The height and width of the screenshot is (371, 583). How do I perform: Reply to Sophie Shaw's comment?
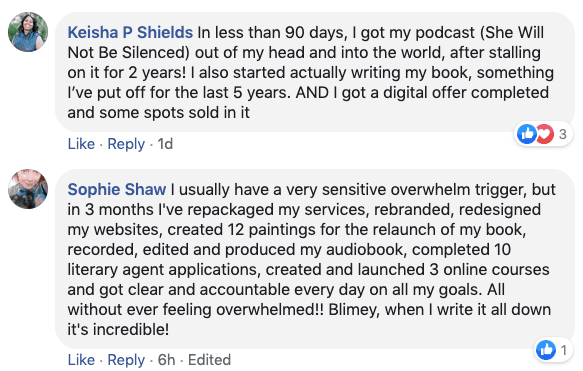pyautogui.click(x=126, y=360)
